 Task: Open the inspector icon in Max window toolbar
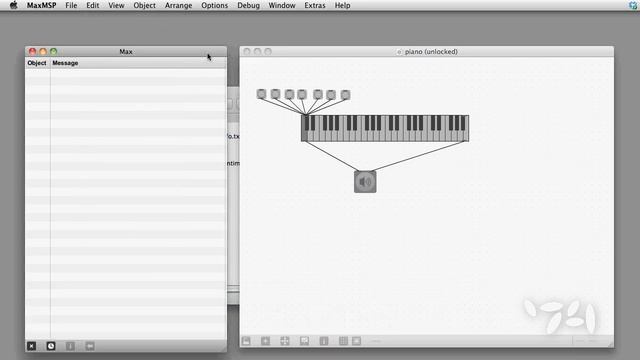pos(70,346)
